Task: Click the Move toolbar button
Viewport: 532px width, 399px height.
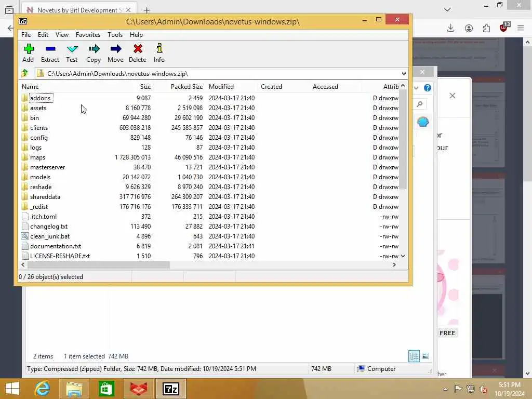Action: [115, 53]
